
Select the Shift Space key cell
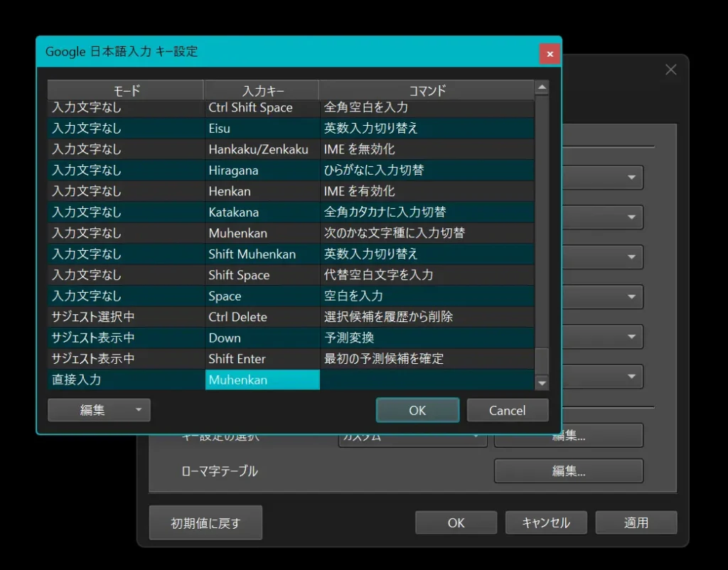coord(262,275)
